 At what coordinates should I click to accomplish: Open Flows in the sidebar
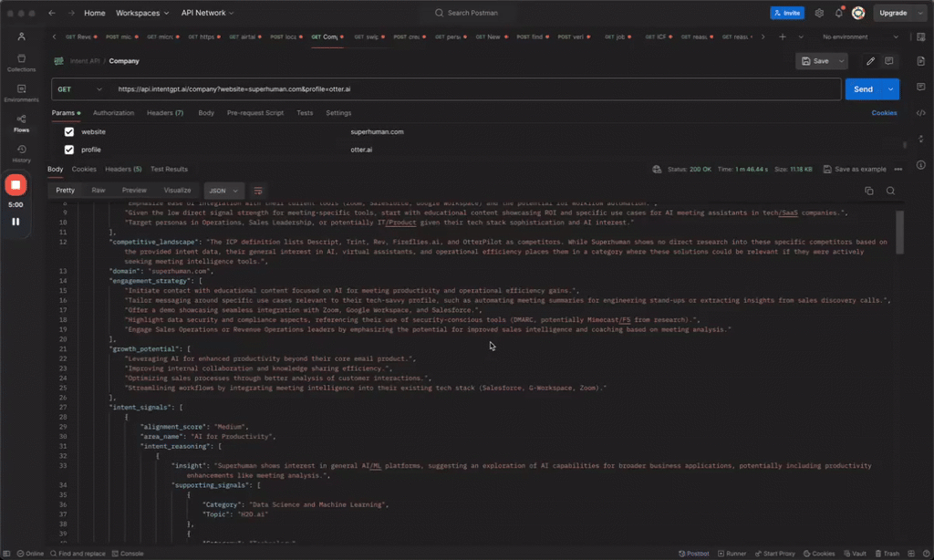tap(21, 123)
